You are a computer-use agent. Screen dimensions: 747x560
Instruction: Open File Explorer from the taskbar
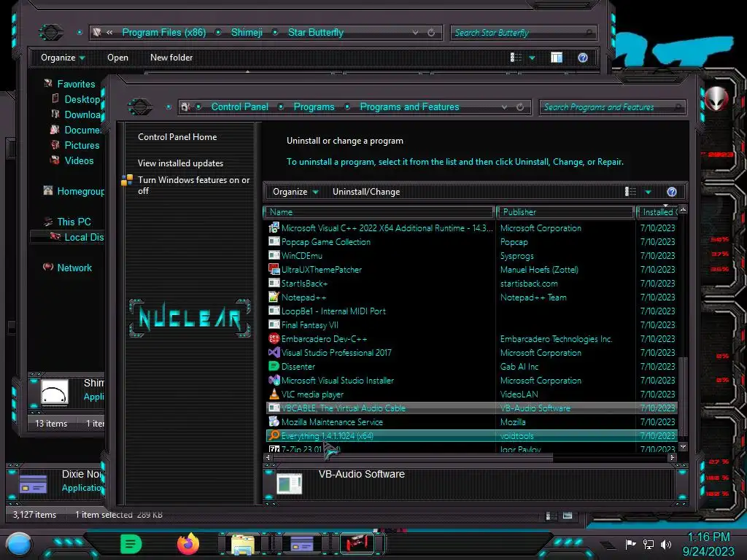242,544
